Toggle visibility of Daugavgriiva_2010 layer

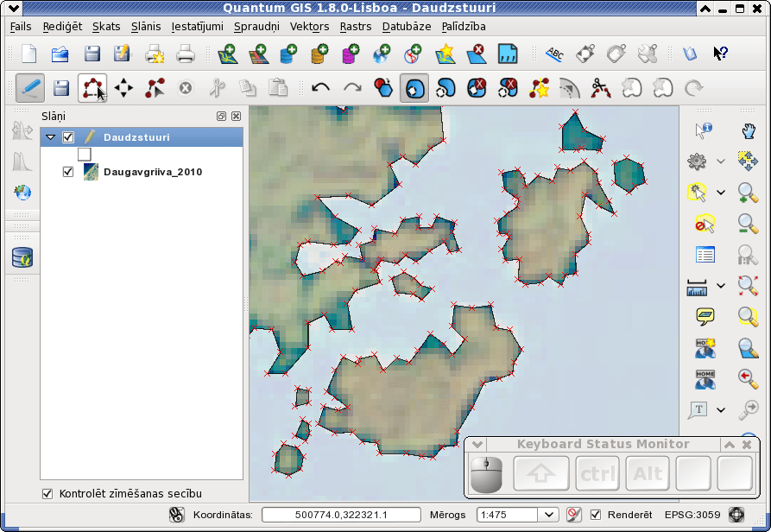pos(68,172)
